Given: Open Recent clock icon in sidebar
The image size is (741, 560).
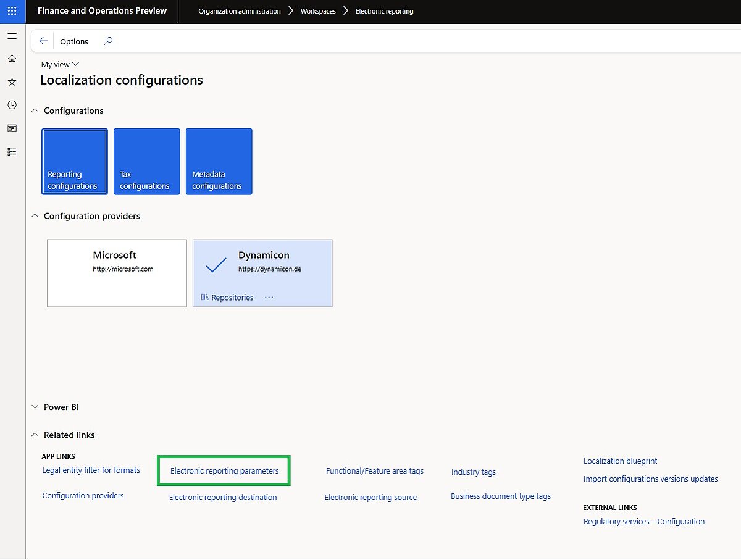Looking at the screenshot, I should click(12, 105).
